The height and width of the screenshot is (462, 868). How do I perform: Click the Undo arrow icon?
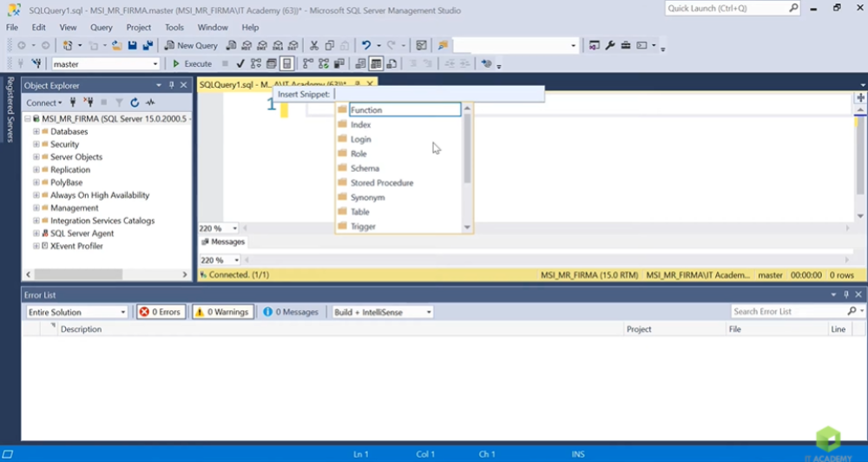pos(366,45)
